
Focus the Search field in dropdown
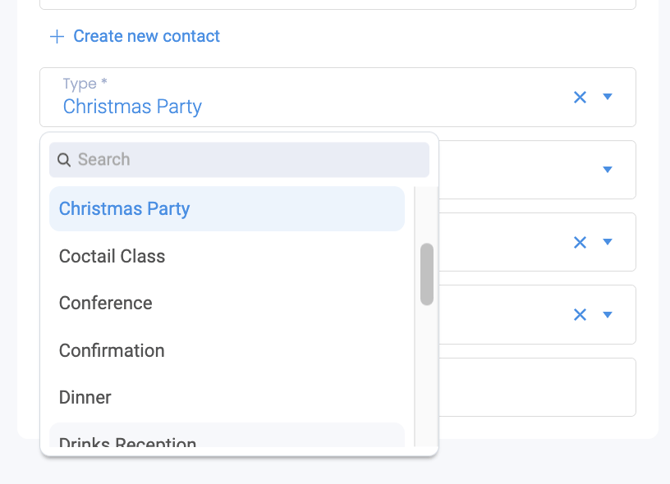click(239, 160)
